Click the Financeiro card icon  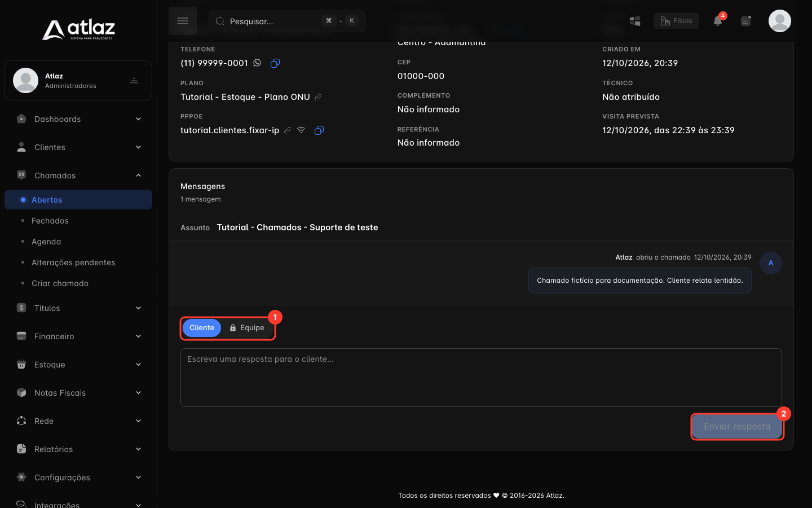pyautogui.click(x=21, y=336)
